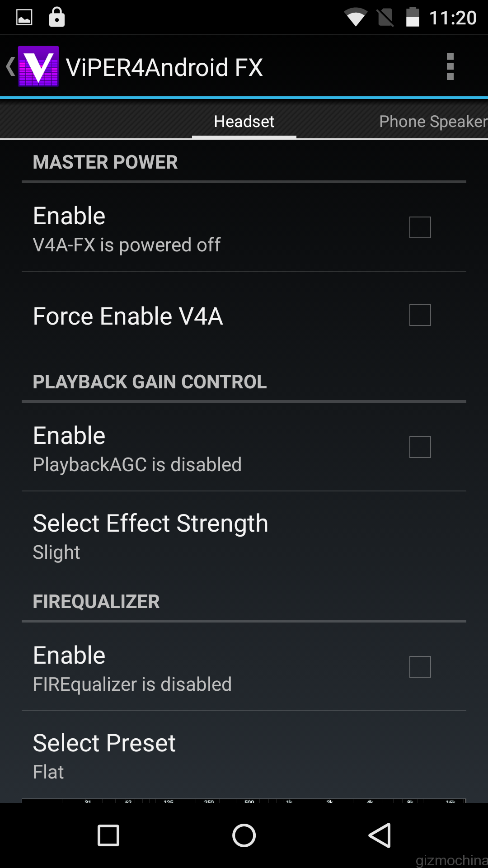Tap the screenshot image notification icon
The image size is (488, 868).
(x=24, y=18)
